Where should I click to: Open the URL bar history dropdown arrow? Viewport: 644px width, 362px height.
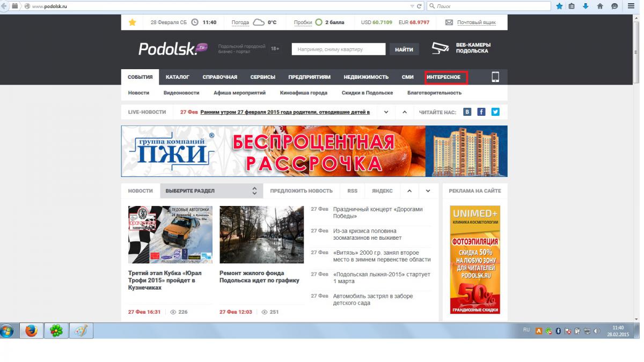(x=412, y=6)
